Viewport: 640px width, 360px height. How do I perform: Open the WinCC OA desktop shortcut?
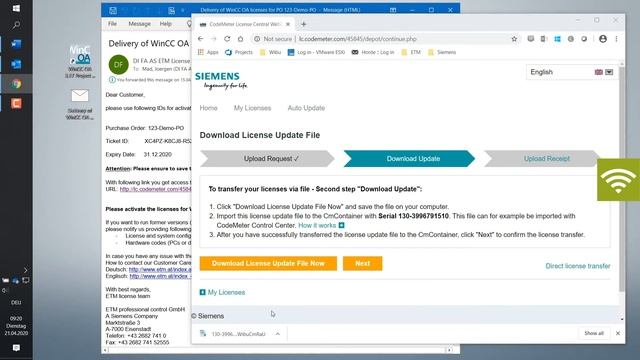80,61
